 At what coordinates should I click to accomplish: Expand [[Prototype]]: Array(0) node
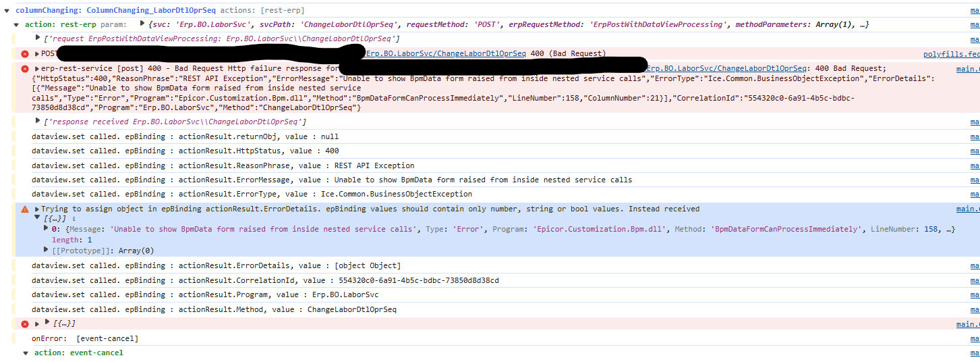click(46, 250)
